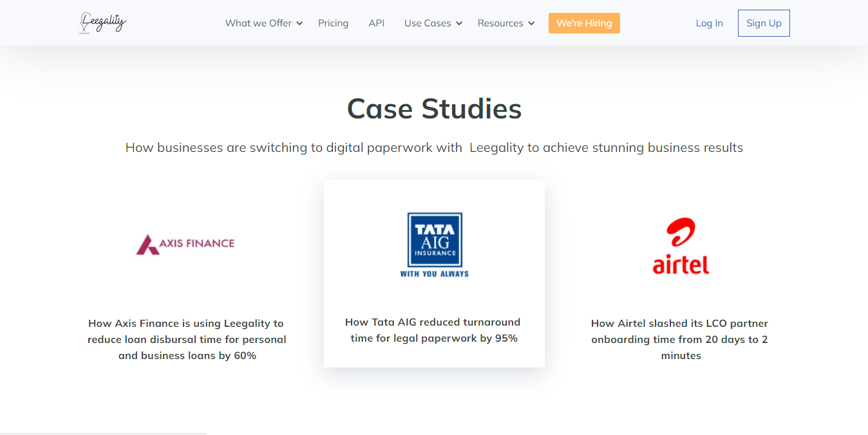Open the Tata AIG case study card

pos(434,273)
